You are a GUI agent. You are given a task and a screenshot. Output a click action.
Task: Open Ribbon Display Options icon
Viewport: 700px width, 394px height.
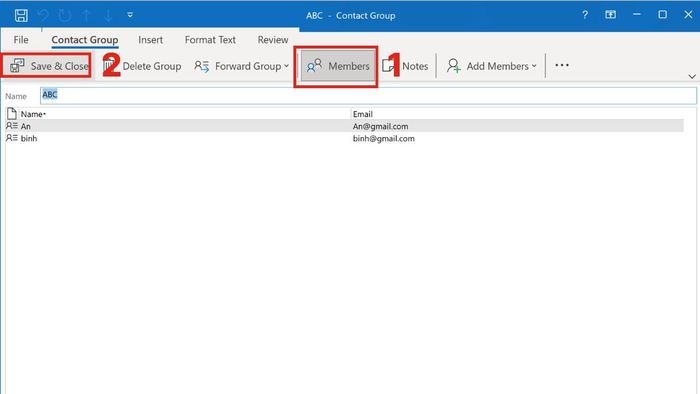(x=610, y=15)
